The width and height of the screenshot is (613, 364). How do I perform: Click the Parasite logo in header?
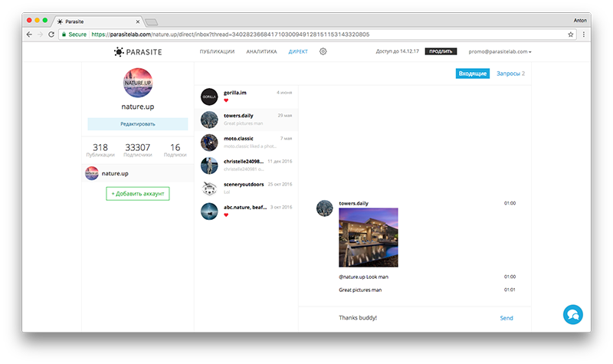139,51
